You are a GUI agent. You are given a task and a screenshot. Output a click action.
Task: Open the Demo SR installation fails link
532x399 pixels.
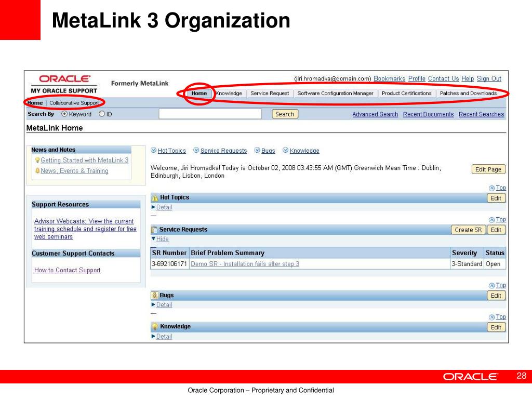pos(245,263)
